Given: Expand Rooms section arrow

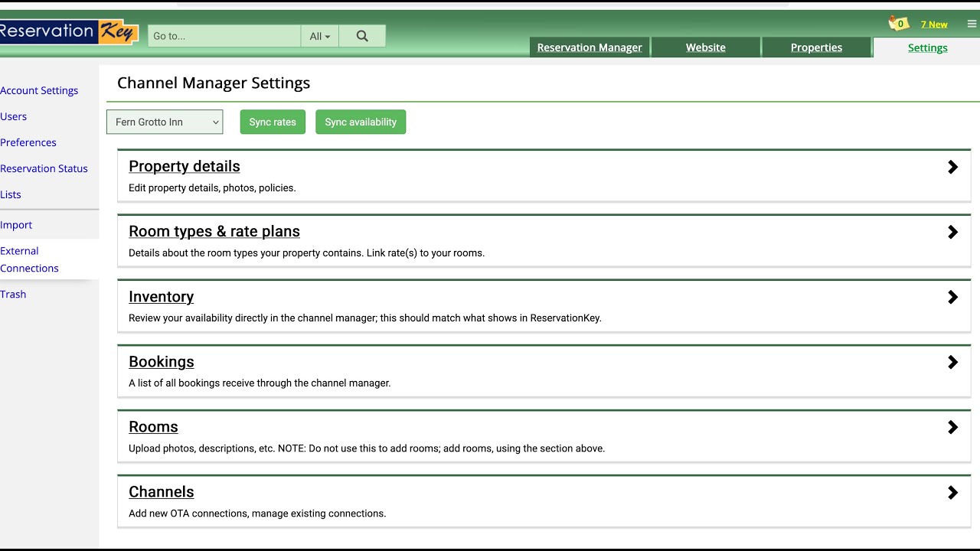Looking at the screenshot, I should click(x=952, y=427).
